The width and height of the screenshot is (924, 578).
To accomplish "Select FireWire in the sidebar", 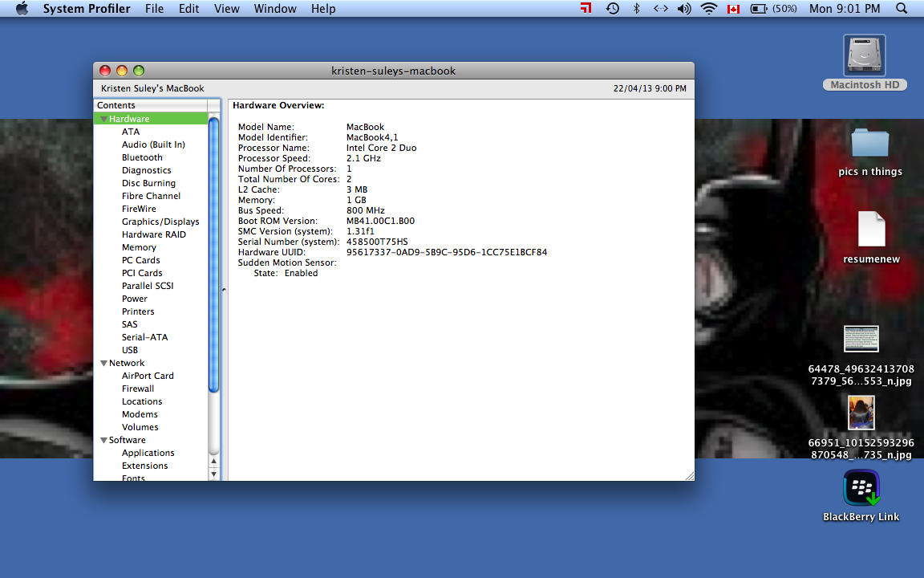I will (x=139, y=209).
